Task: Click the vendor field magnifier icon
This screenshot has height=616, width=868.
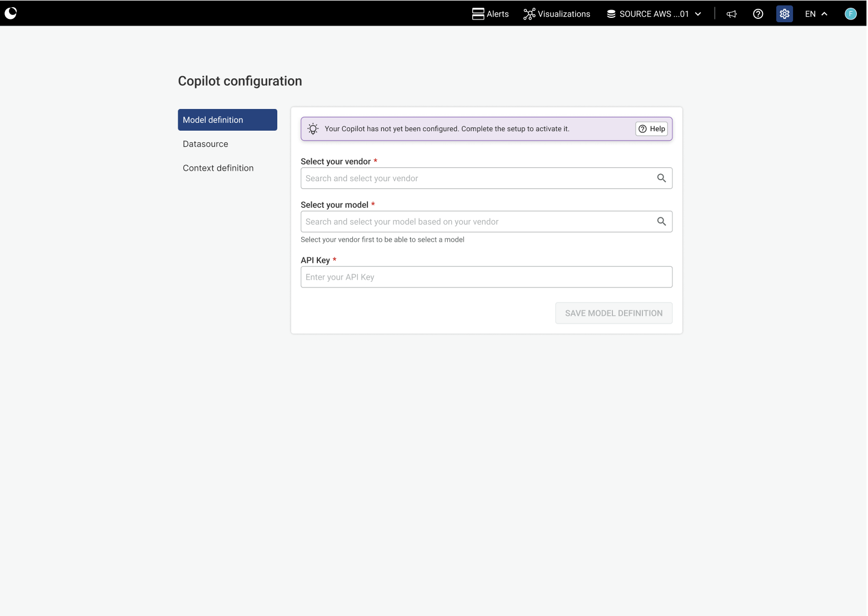Action: 661,178
